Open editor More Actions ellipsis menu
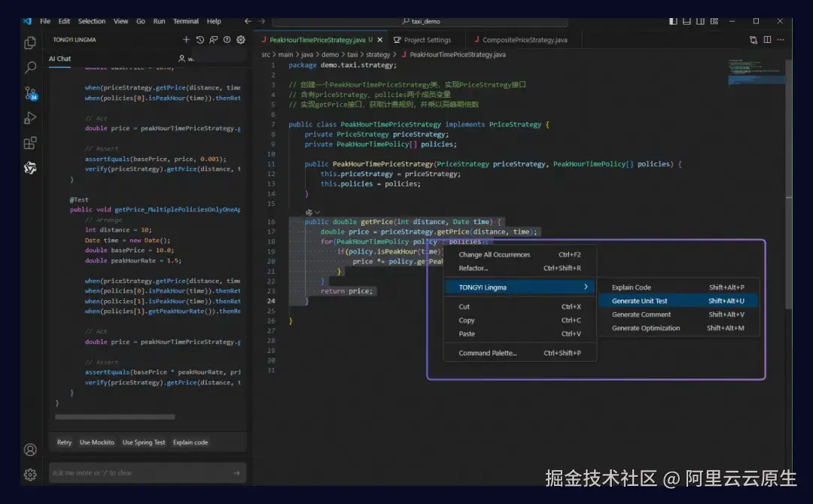Screen dimensions: 813x504 [x=781, y=40]
